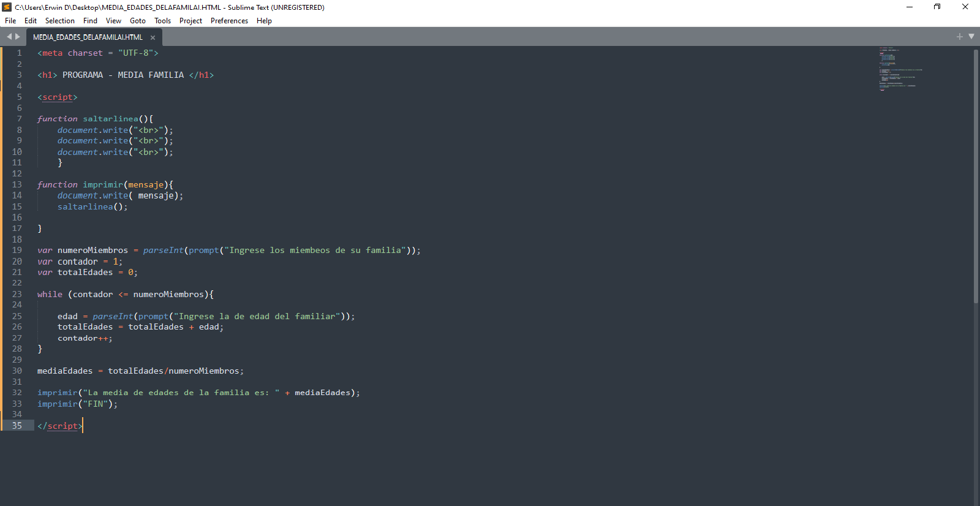
Task: Open the Edit menu
Action: [31, 21]
